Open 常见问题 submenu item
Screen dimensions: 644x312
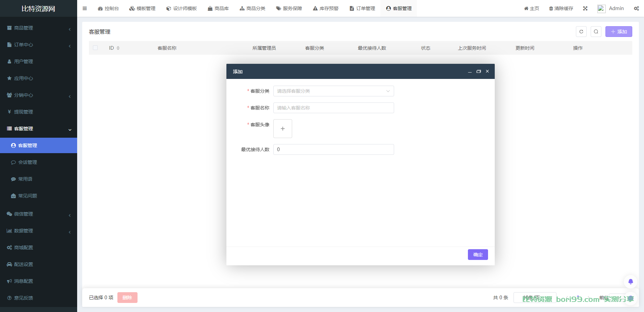pos(39,196)
